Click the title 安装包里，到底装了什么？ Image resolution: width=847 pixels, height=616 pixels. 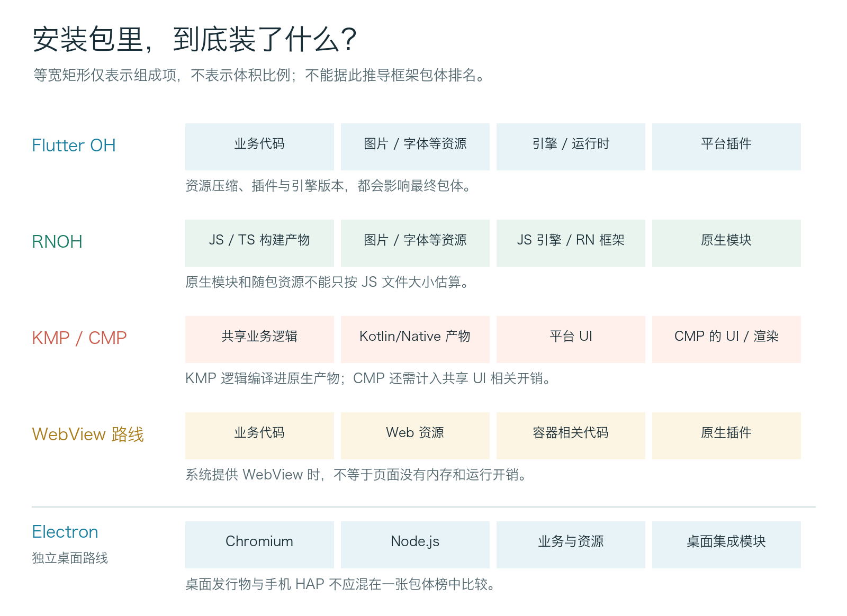pyautogui.click(x=195, y=40)
